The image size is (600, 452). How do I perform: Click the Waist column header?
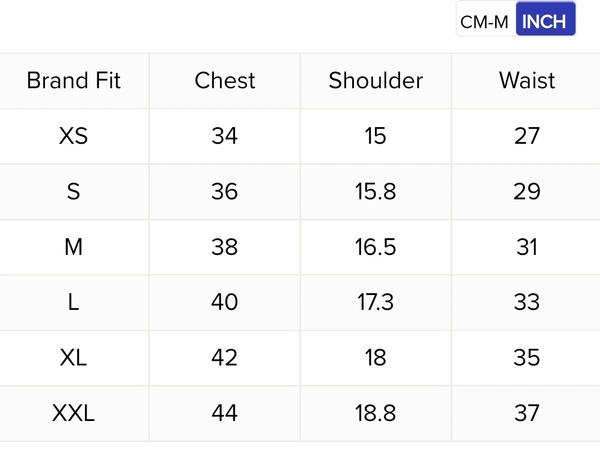point(527,81)
